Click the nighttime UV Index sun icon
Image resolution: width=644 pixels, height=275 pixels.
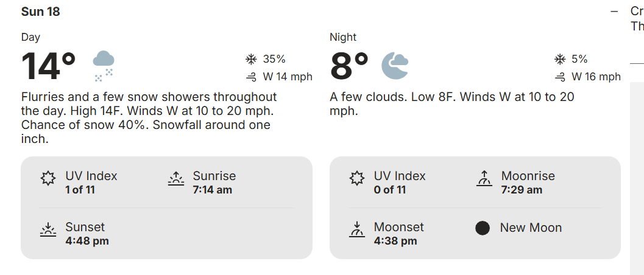(357, 179)
